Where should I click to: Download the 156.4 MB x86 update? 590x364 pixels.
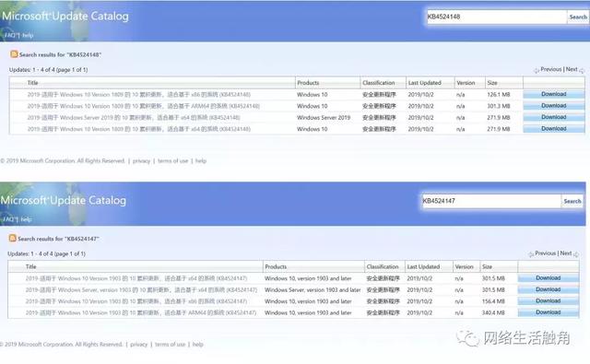click(x=549, y=300)
